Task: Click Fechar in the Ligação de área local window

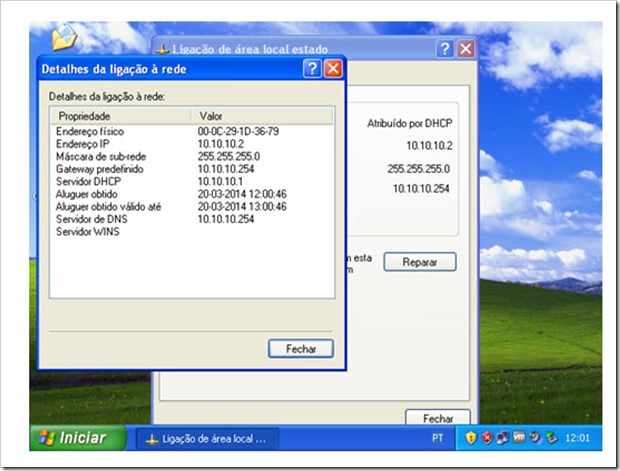Action: coord(438,418)
